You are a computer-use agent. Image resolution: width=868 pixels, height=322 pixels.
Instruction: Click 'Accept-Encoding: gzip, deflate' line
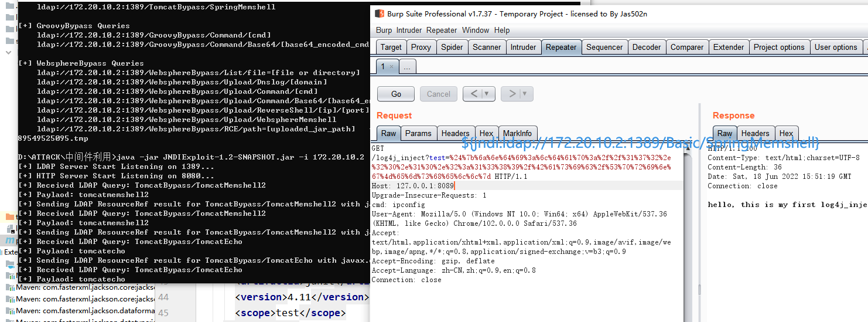(x=433, y=261)
